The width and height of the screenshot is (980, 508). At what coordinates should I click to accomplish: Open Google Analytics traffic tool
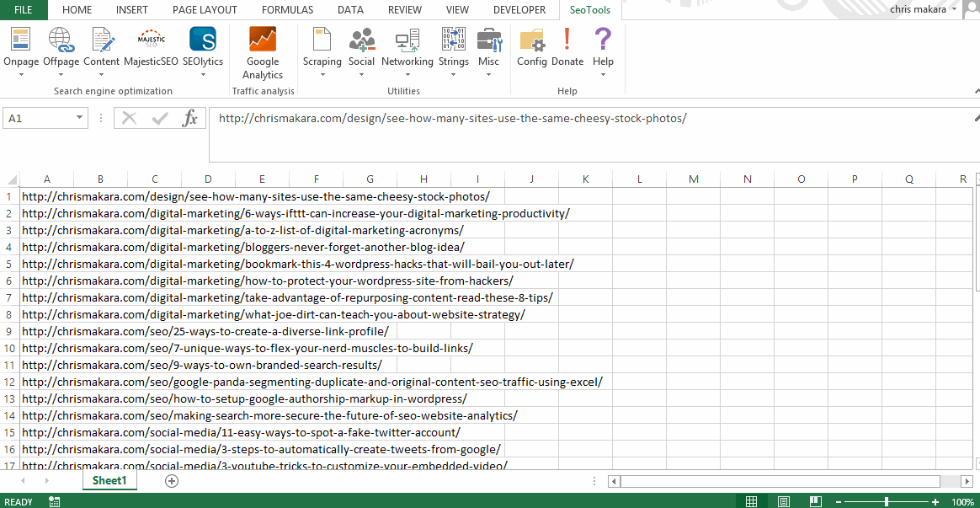point(263,39)
